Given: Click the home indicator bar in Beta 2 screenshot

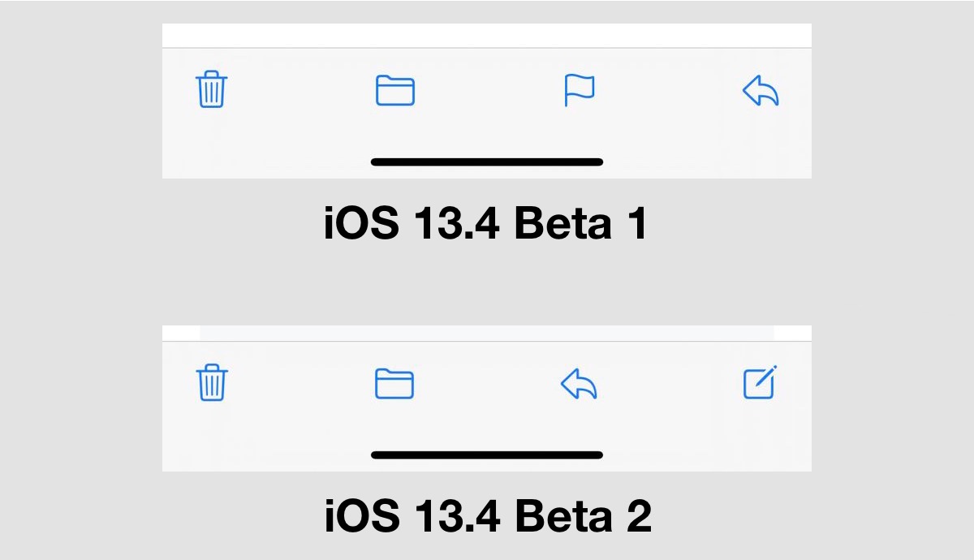Looking at the screenshot, I should point(487,455).
